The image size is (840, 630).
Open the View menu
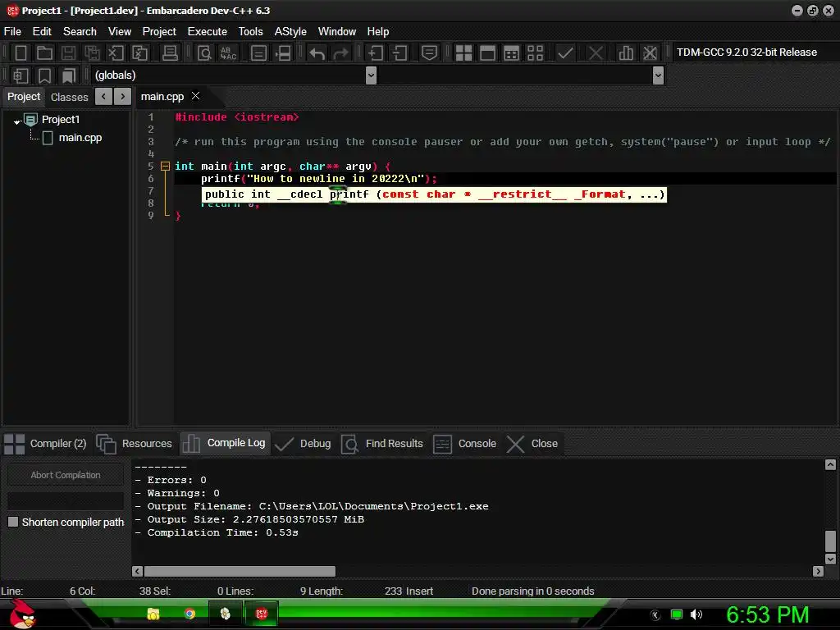120,32
